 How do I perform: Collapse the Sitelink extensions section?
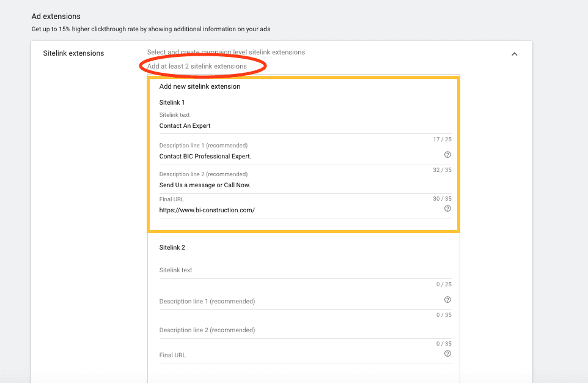coord(514,54)
